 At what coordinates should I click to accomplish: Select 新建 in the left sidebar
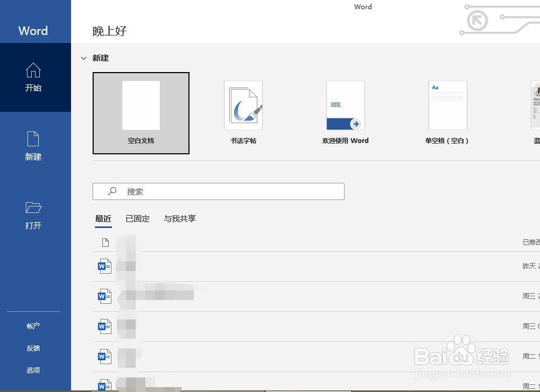coord(33,146)
